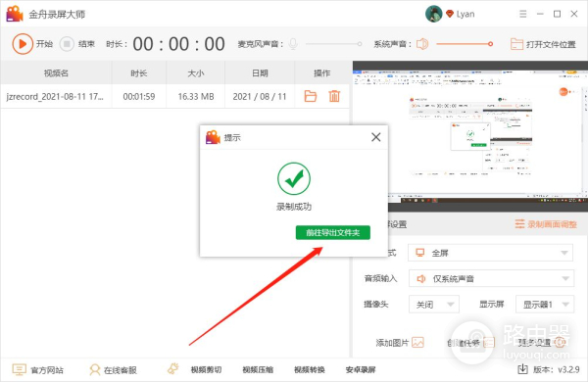The image size is (588, 382).
Task: Click the 大小 column header
Action: tap(195, 73)
